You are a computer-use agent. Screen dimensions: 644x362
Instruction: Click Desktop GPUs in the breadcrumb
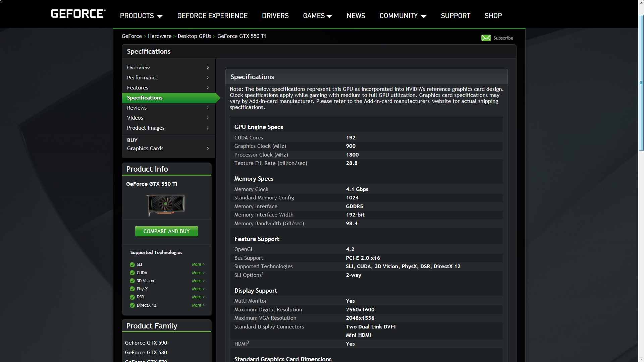(x=194, y=36)
